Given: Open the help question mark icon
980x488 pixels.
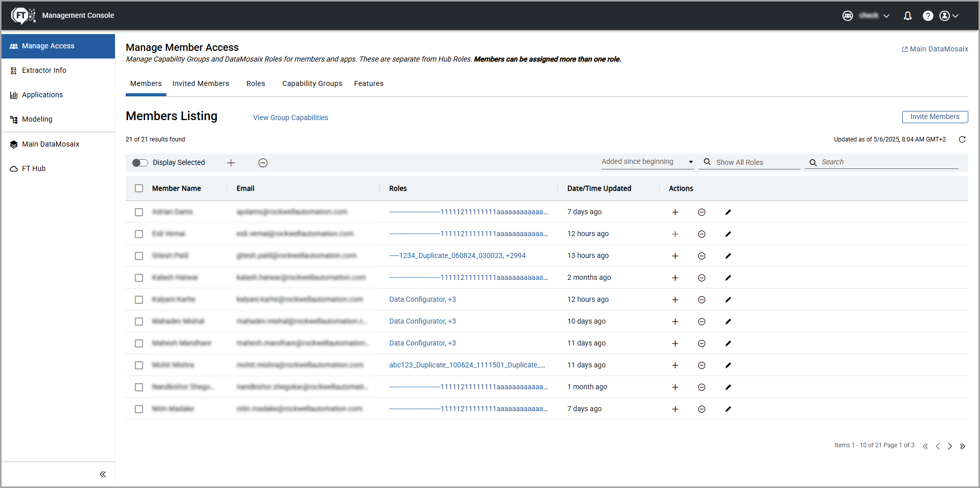Looking at the screenshot, I should 928,16.
